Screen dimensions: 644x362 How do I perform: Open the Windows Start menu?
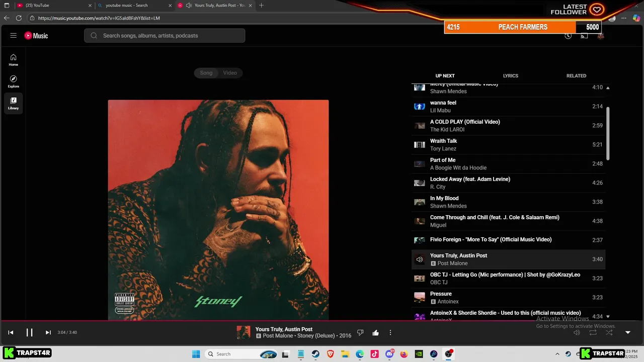pos(196,354)
